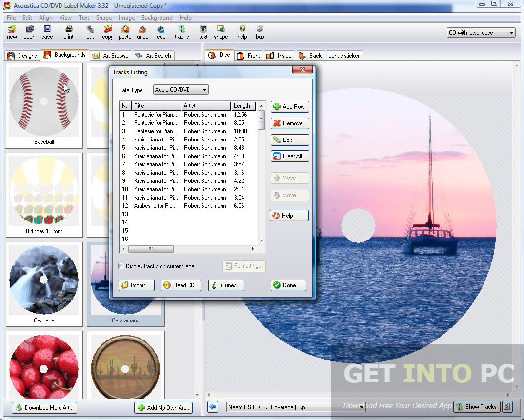The width and height of the screenshot is (524, 420).
Task: Print the label with the print icon
Action: (x=68, y=32)
